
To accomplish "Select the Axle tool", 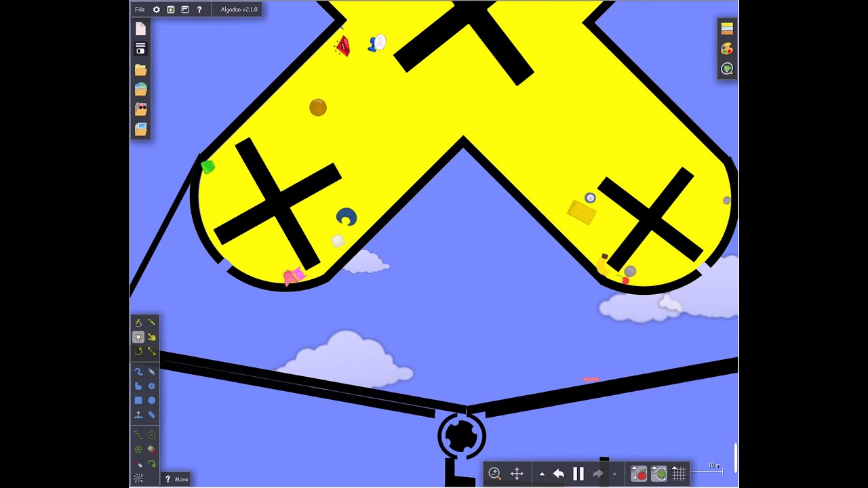I will coord(138,449).
